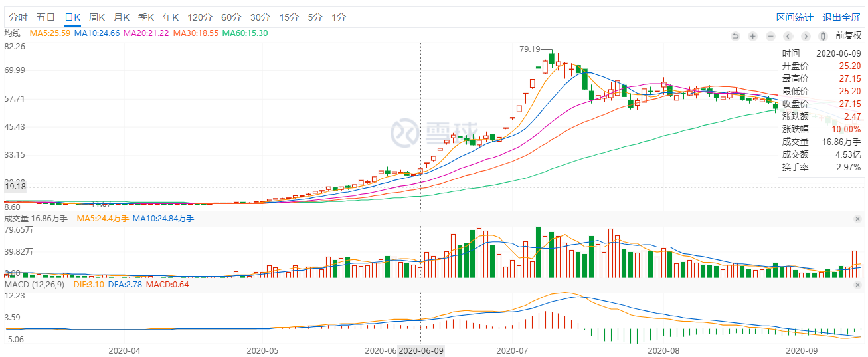Open the 前复权 adjustment dropdown
This screenshot has height=357, width=868.
[x=848, y=36]
